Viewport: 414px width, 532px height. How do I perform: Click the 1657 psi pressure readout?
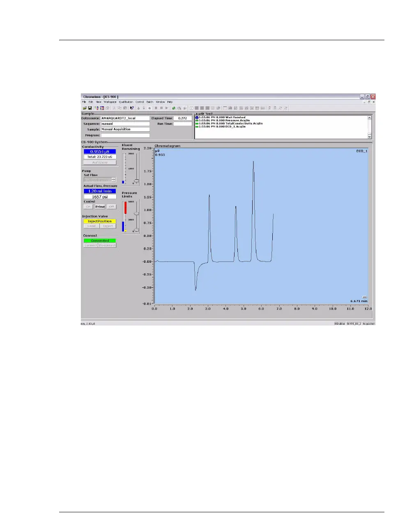coord(100,197)
